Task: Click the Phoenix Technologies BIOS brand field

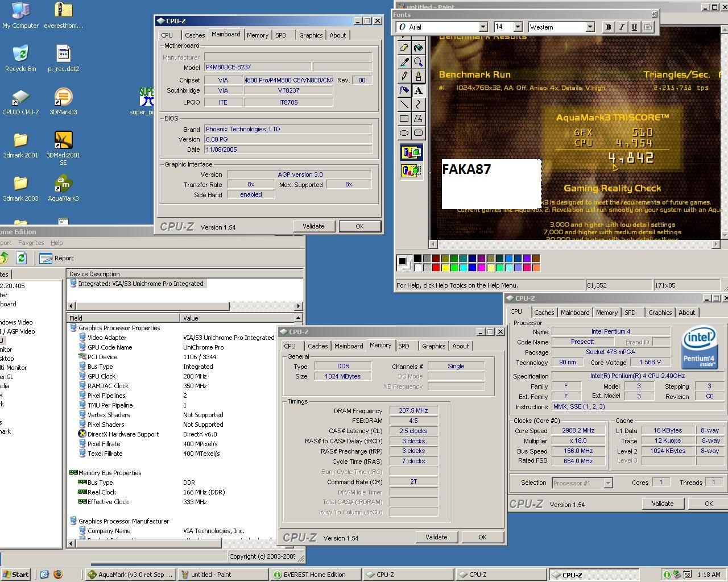Action: (x=288, y=129)
